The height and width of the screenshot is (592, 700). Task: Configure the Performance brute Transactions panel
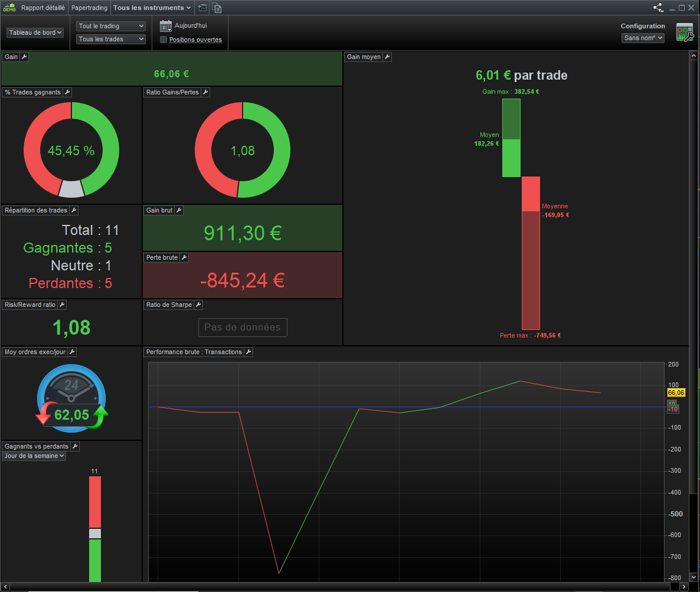click(248, 352)
